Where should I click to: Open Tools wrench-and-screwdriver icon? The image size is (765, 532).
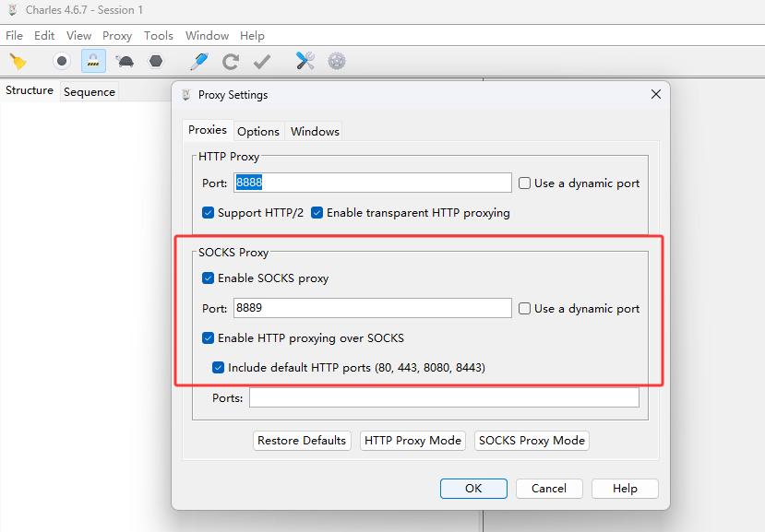click(305, 61)
